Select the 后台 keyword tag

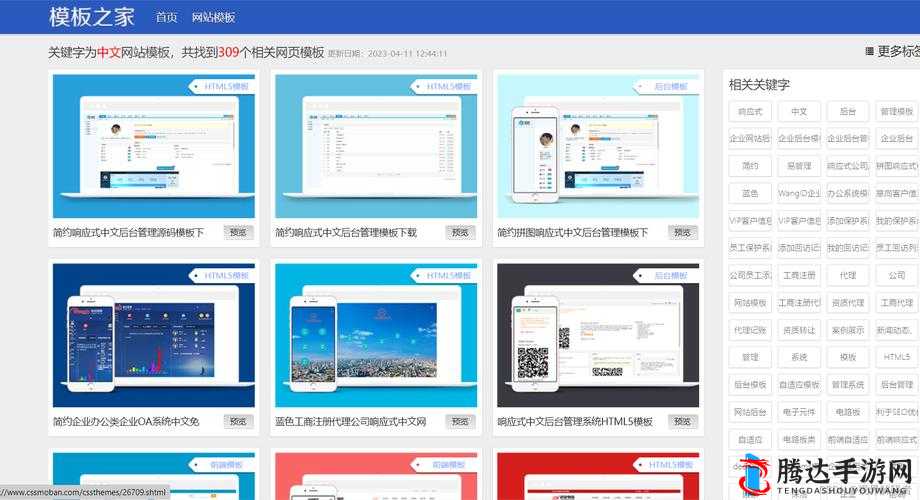click(847, 112)
